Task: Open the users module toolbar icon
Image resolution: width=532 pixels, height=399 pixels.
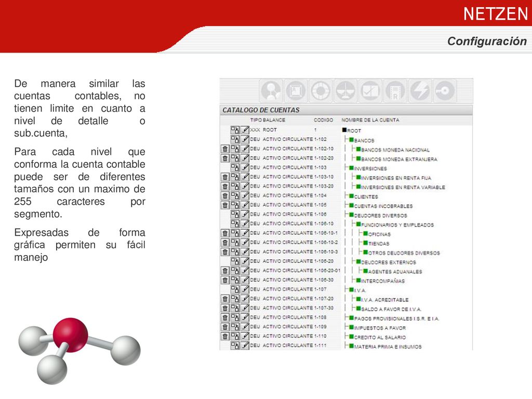Action: 271,90
